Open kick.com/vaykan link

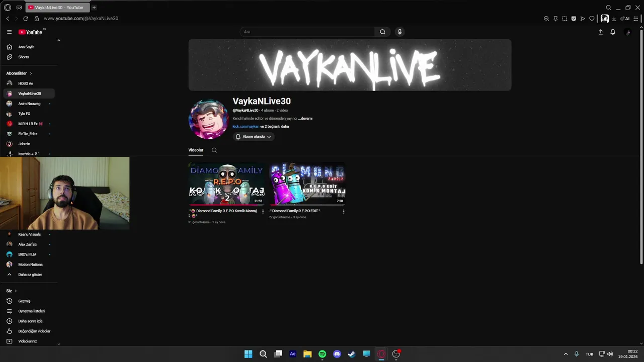point(246,127)
